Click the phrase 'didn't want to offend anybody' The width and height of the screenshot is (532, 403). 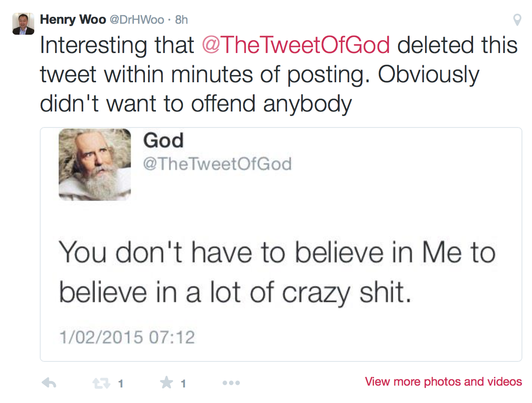coord(196,103)
